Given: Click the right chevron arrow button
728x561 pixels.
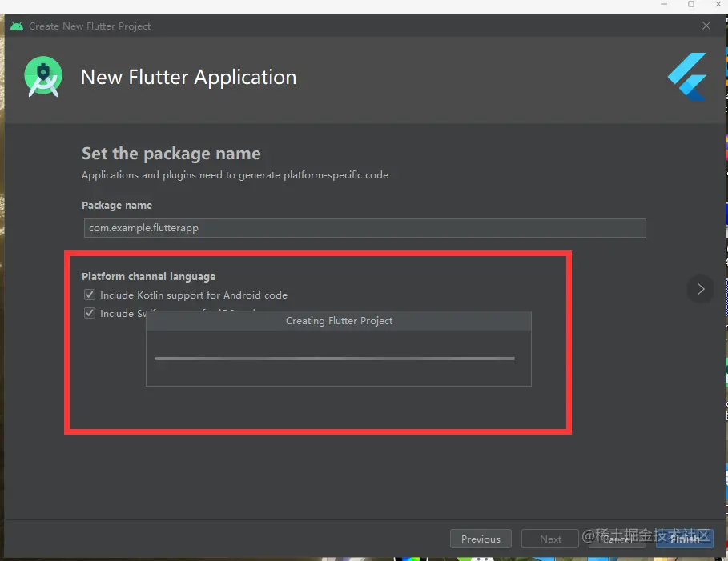Looking at the screenshot, I should (701, 289).
